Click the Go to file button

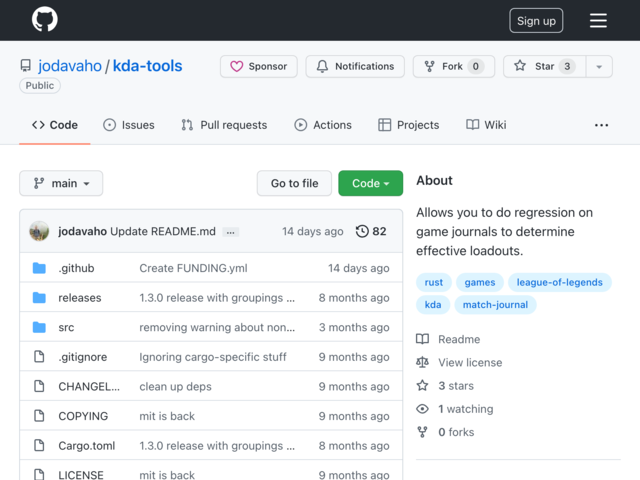point(294,183)
